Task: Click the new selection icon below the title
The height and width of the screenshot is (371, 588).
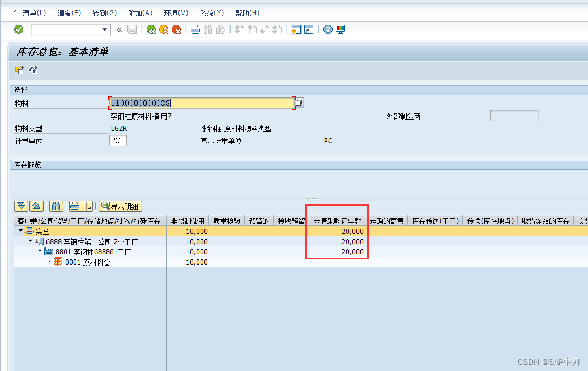Action: click(x=19, y=70)
